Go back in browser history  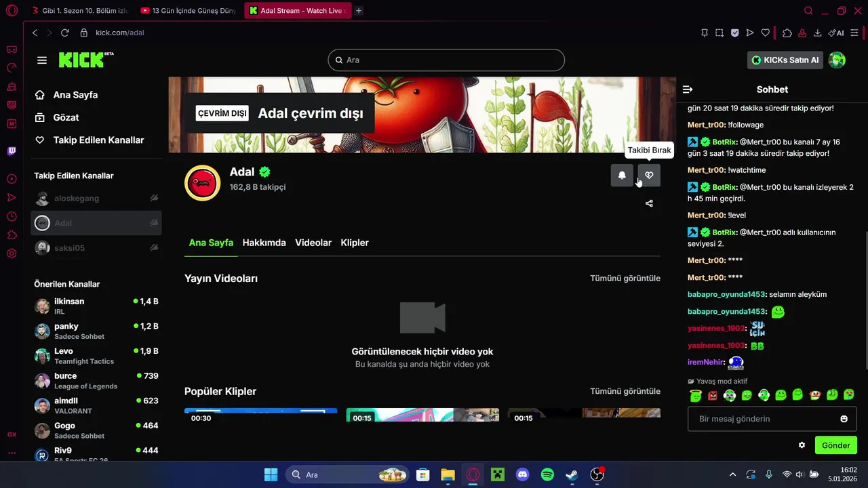click(x=35, y=33)
